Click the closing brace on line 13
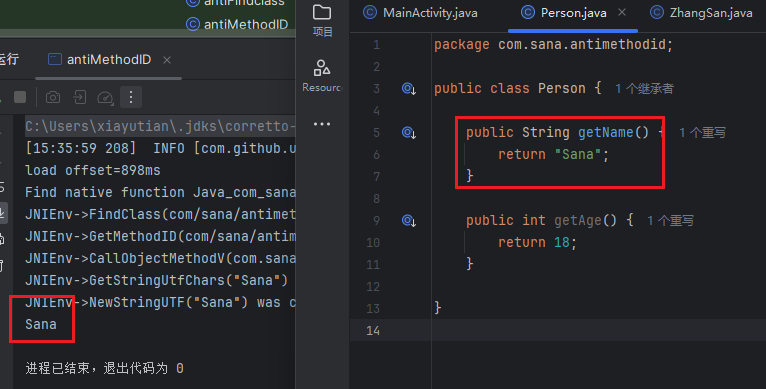766x389 pixels. (x=438, y=308)
